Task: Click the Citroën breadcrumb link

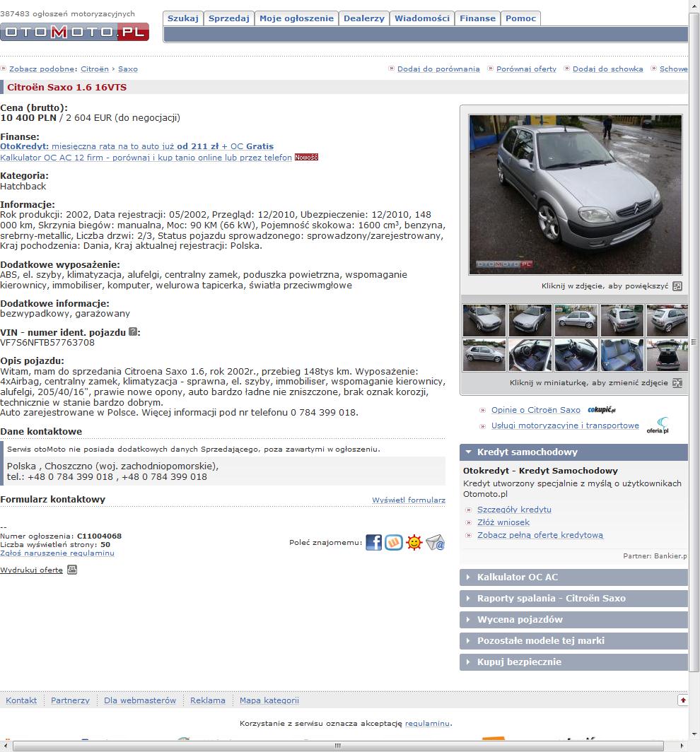Action: [95, 69]
